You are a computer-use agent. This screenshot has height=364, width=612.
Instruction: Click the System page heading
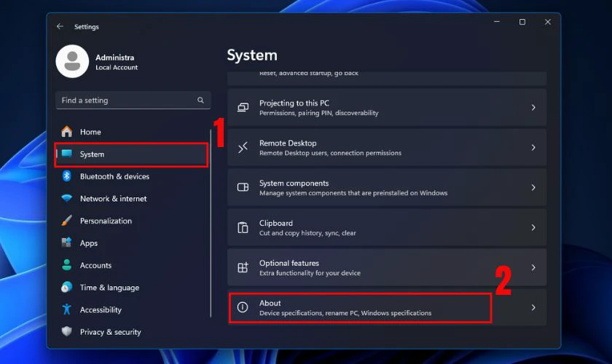point(252,55)
